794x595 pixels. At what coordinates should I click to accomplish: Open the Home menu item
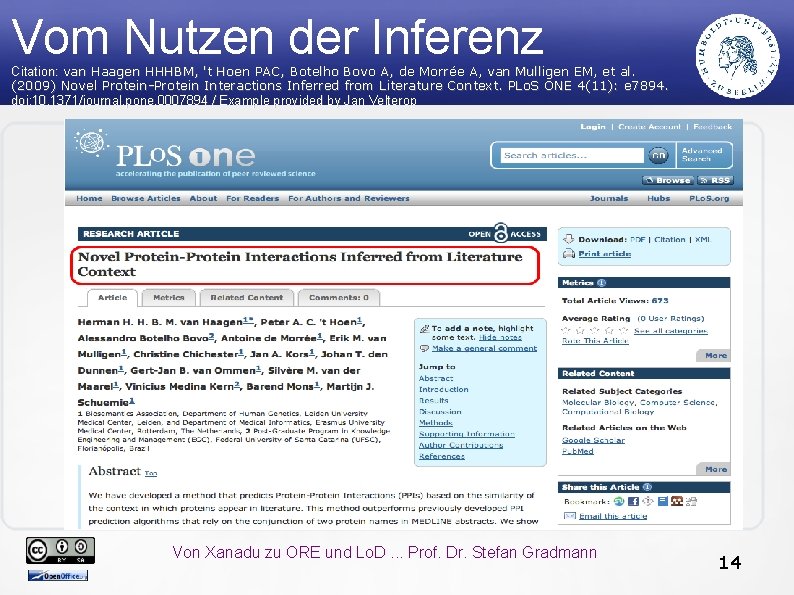click(89, 198)
